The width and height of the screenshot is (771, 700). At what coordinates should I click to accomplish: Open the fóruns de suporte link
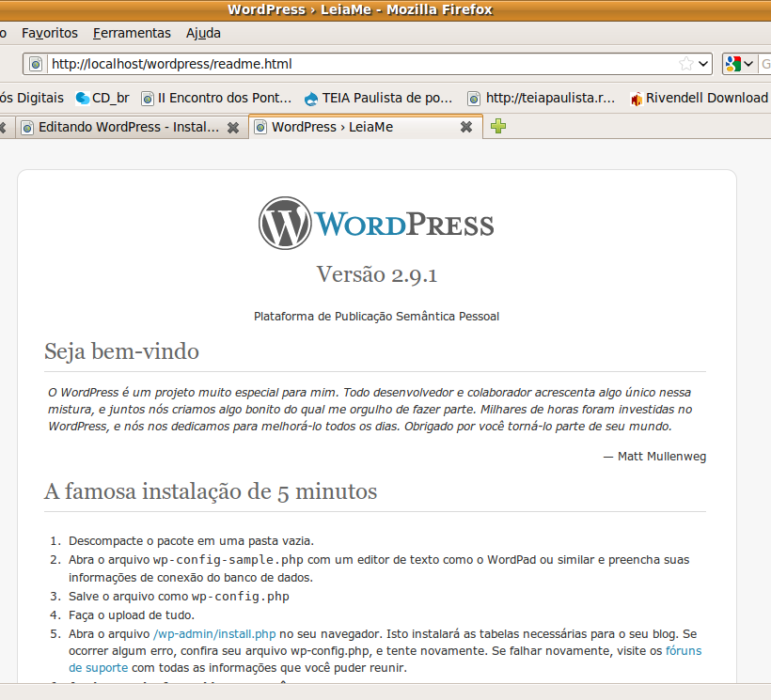(x=684, y=651)
